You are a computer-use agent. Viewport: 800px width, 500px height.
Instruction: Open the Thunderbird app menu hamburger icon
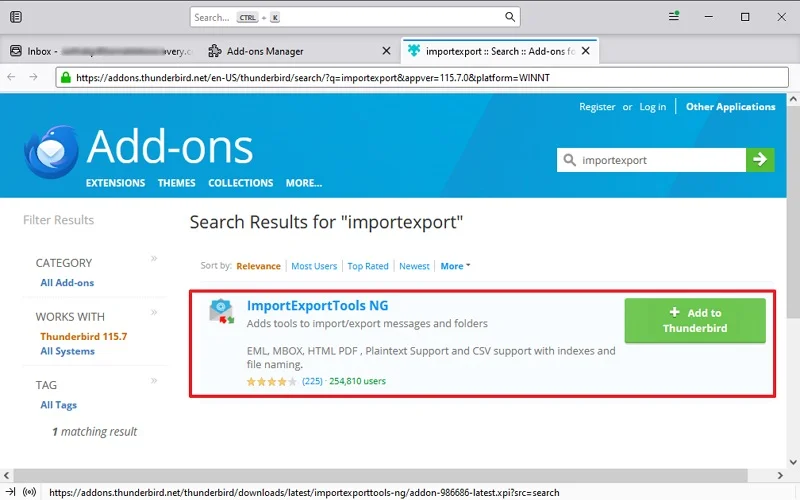[x=674, y=16]
